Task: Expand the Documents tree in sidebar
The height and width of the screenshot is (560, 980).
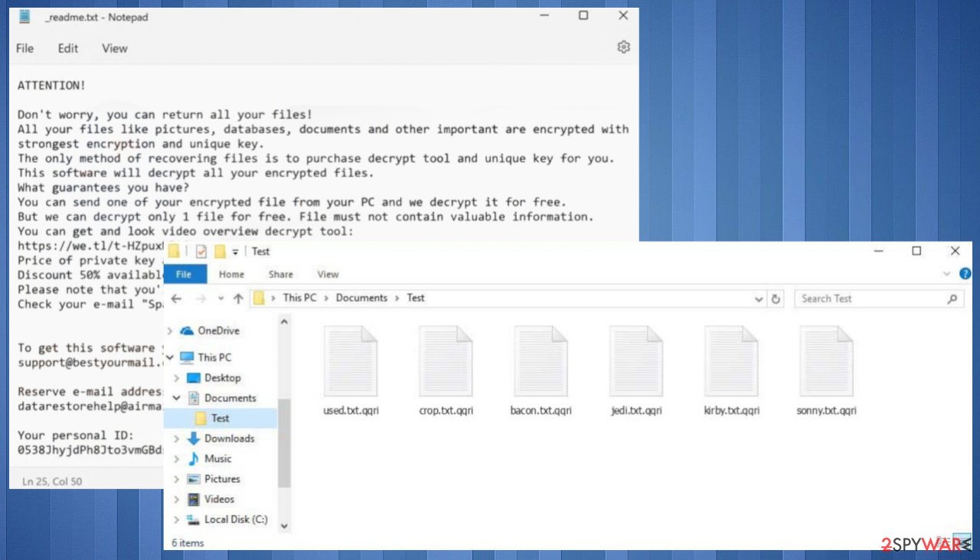Action: pos(177,398)
